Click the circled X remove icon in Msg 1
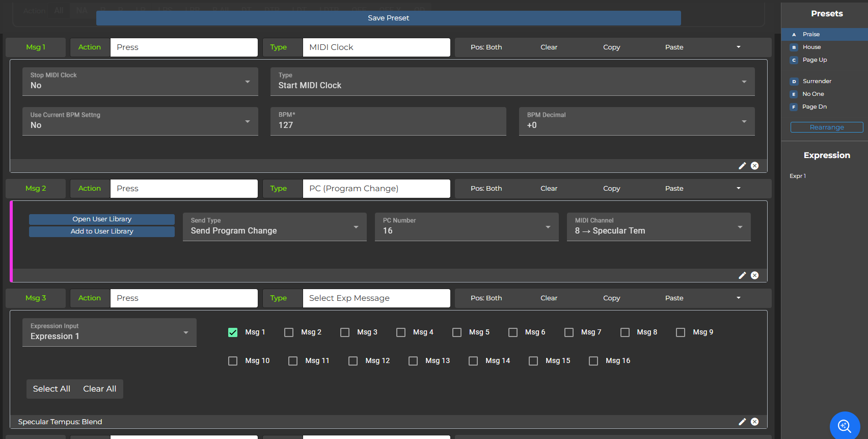Viewport: 868px width, 439px height. 754,166
